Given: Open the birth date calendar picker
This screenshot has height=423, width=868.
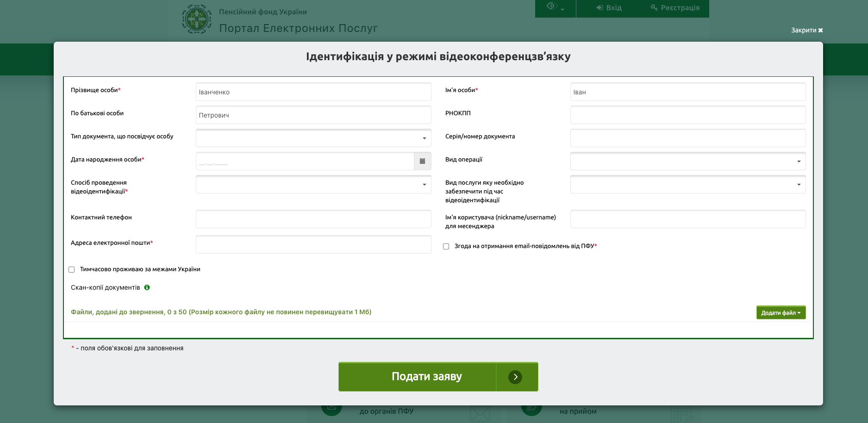Looking at the screenshot, I should click(422, 162).
